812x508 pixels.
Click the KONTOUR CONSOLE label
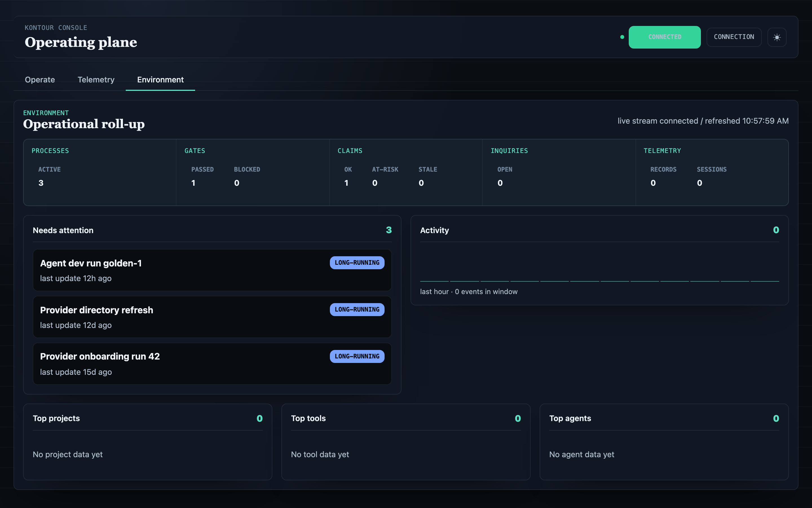pyautogui.click(x=56, y=28)
